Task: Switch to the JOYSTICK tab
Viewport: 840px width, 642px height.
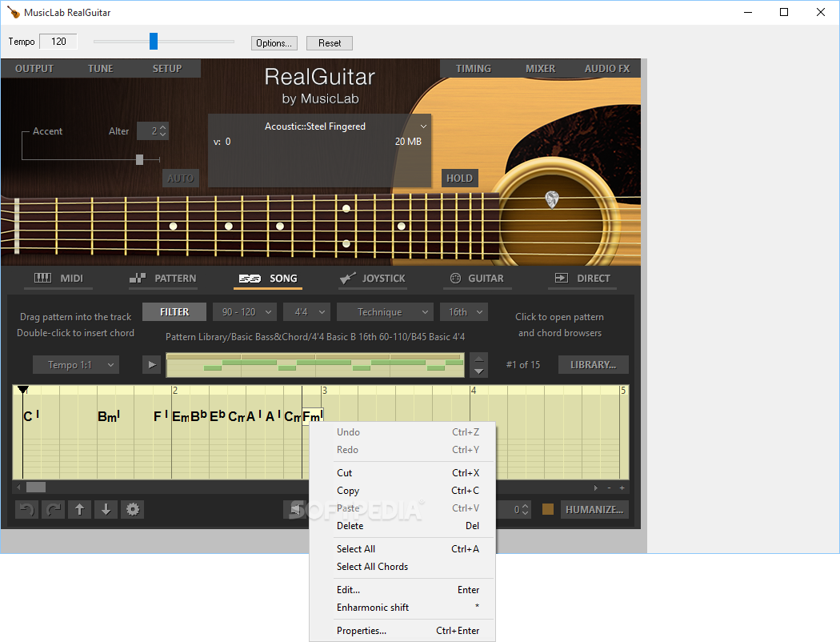Action: (x=372, y=278)
